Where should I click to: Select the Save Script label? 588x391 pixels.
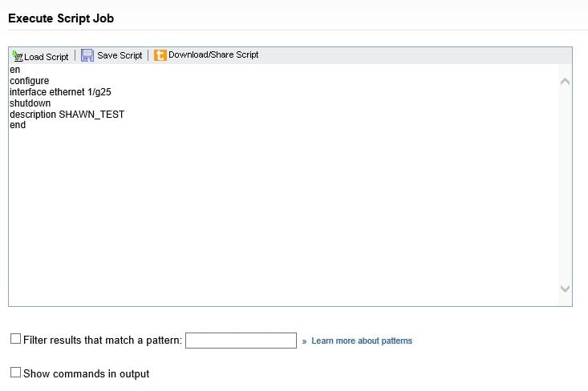pos(120,55)
